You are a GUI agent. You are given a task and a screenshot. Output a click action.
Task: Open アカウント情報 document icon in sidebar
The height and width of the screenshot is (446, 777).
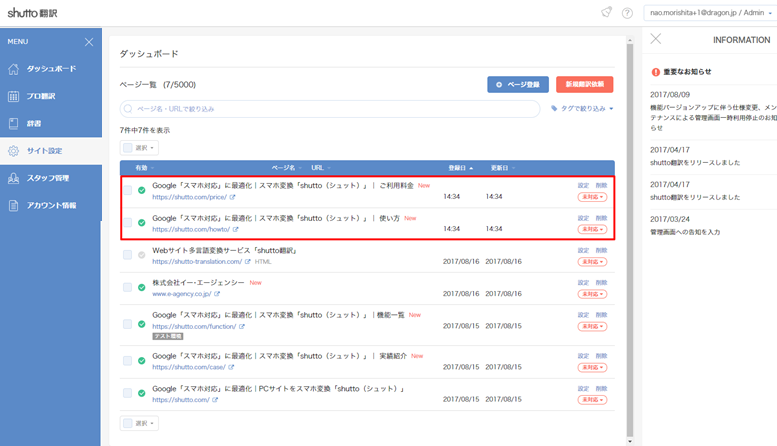pos(13,205)
